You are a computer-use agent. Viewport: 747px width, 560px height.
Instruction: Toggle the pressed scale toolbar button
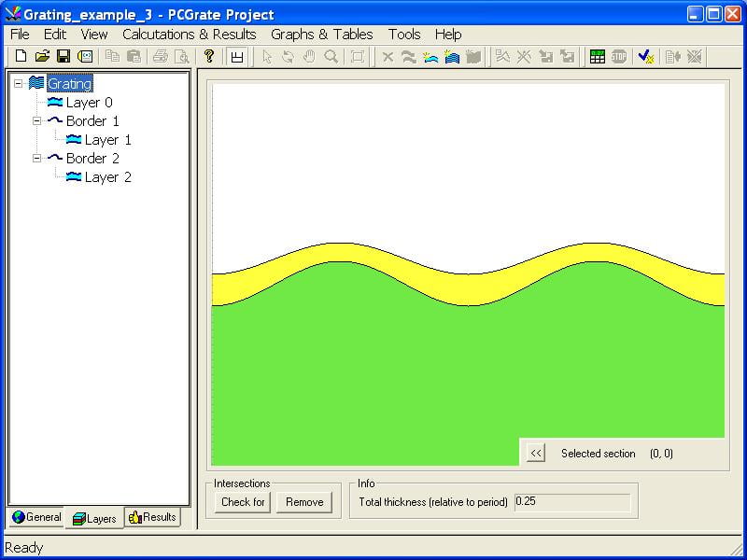[x=237, y=57]
